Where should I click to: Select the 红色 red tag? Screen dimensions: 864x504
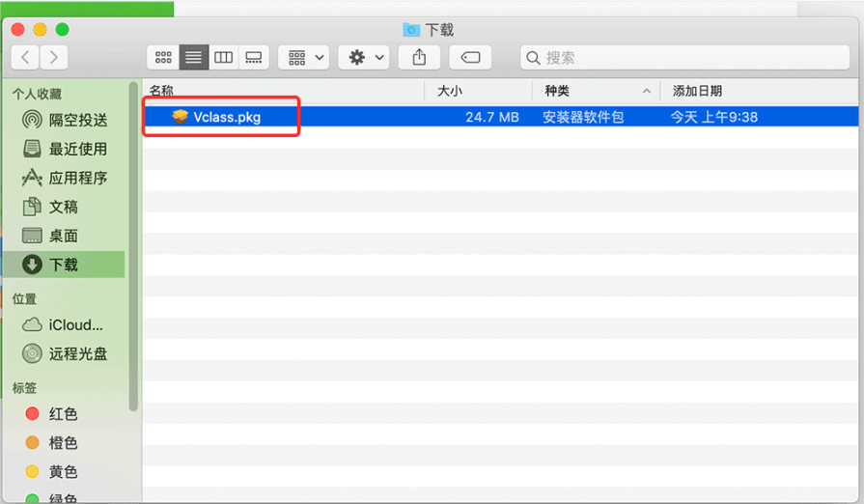click(x=63, y=414)
